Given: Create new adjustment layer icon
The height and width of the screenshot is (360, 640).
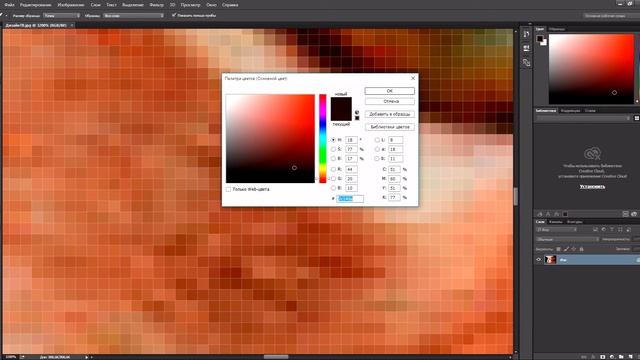Looking at the screenshot, I should [x=612, y=357].
